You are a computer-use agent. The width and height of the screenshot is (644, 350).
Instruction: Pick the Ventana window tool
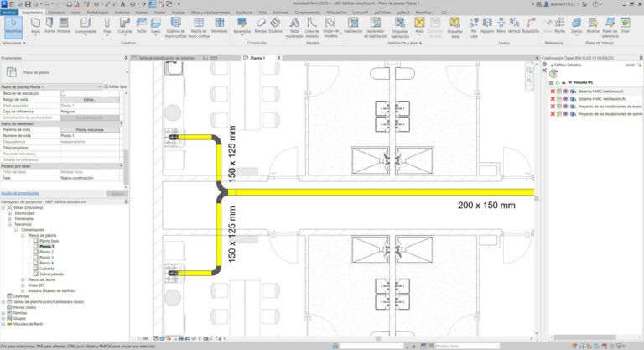coord(64,25)
